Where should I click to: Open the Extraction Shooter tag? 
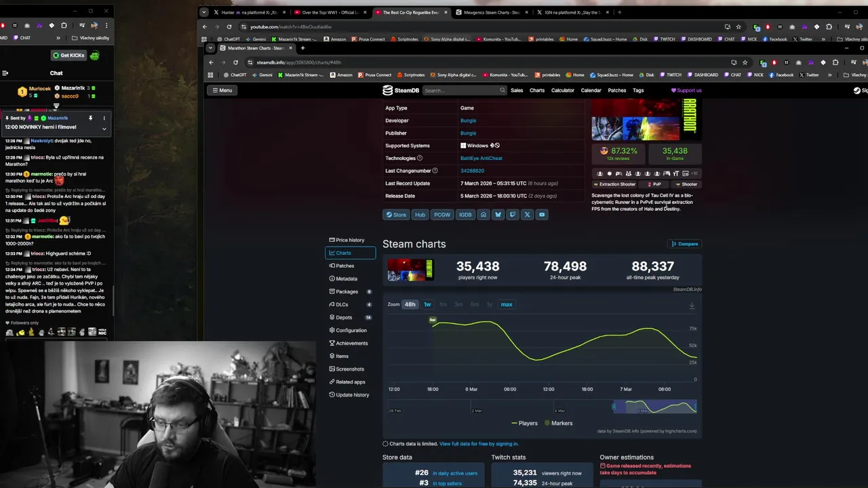point(615,184)
